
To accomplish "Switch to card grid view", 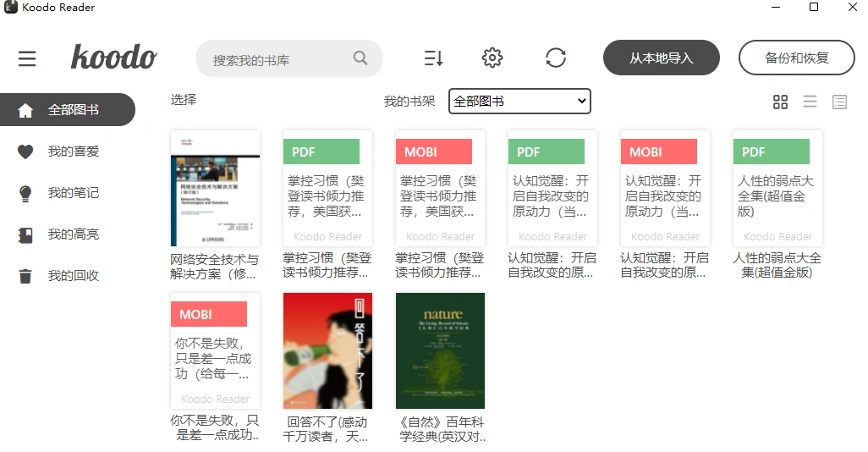I will point(780,102).
